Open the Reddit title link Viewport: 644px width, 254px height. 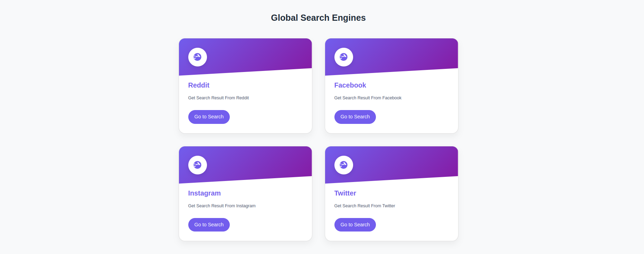coord(199,85)
